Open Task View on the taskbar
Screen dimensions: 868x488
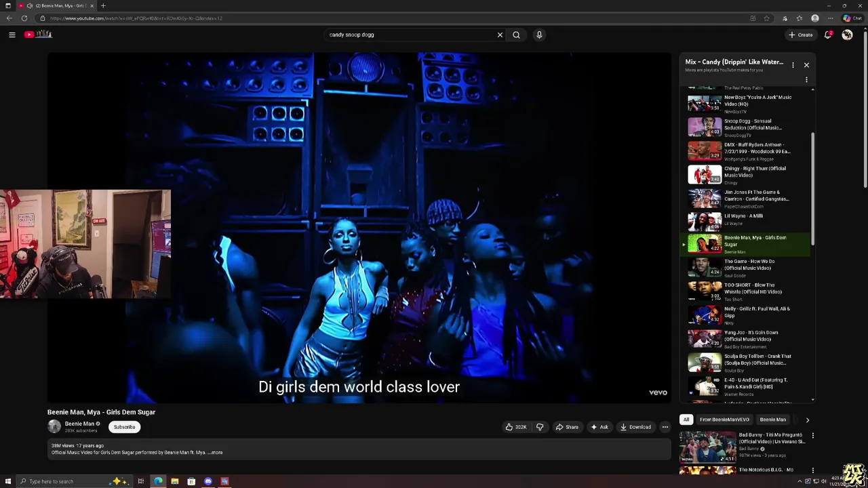140,481
